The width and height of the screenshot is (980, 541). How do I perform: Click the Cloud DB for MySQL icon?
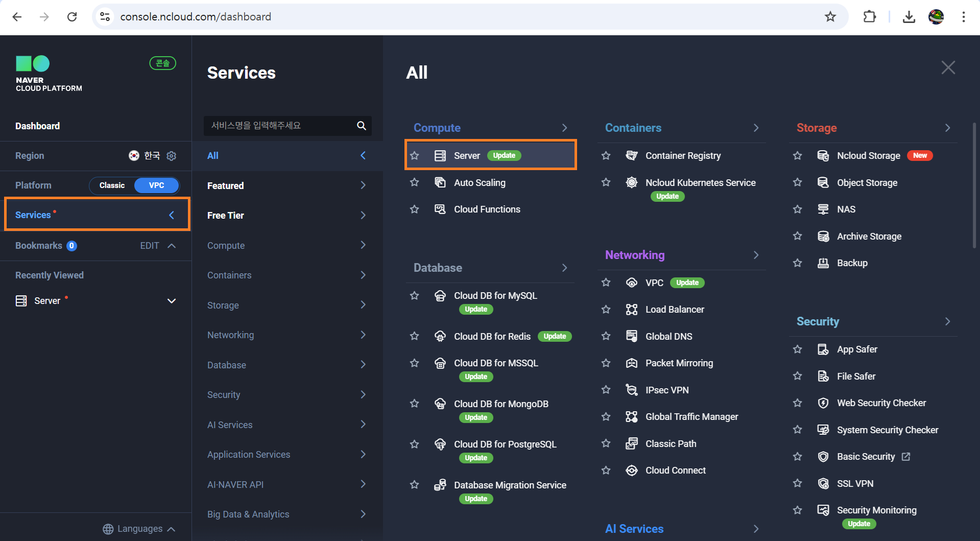(x=440, y=295)
